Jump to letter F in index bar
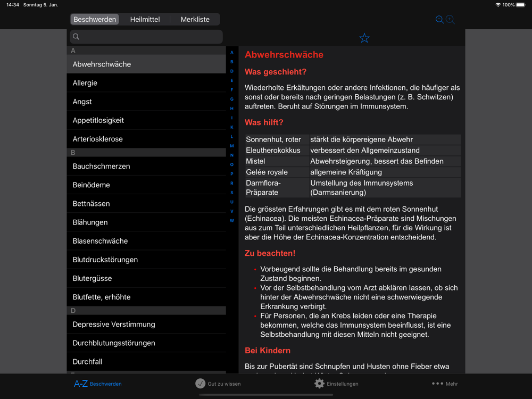 click(232, 90)
